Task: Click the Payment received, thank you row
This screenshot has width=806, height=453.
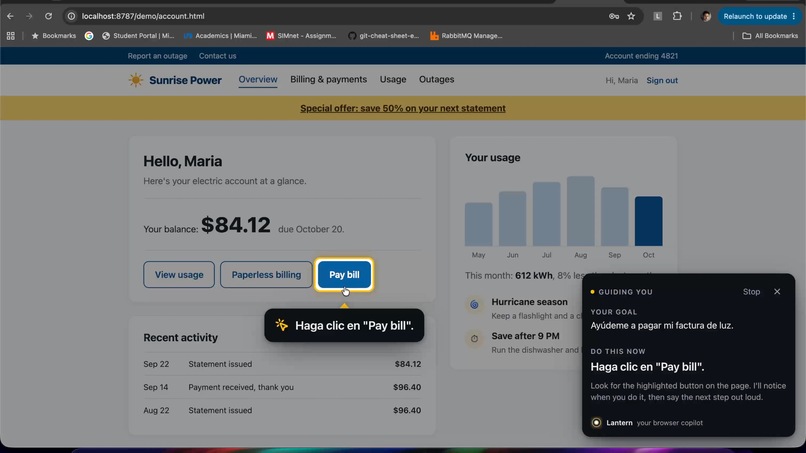Action: (282, 387)
